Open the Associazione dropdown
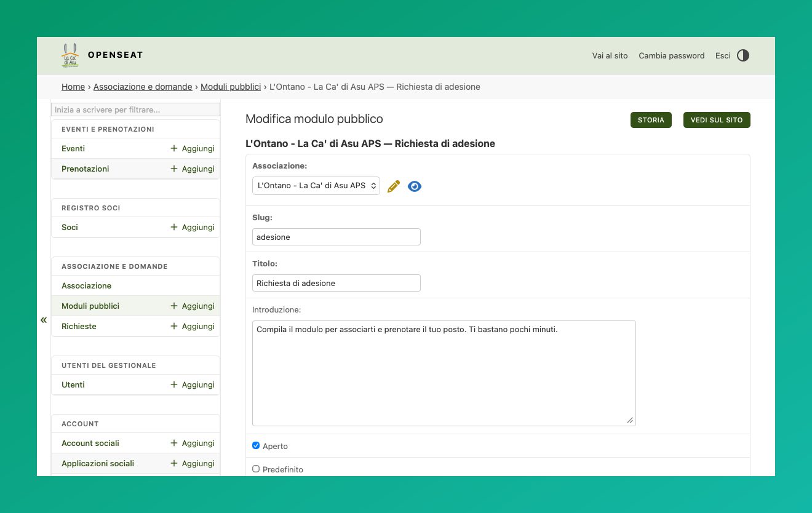 coord(316,186)
